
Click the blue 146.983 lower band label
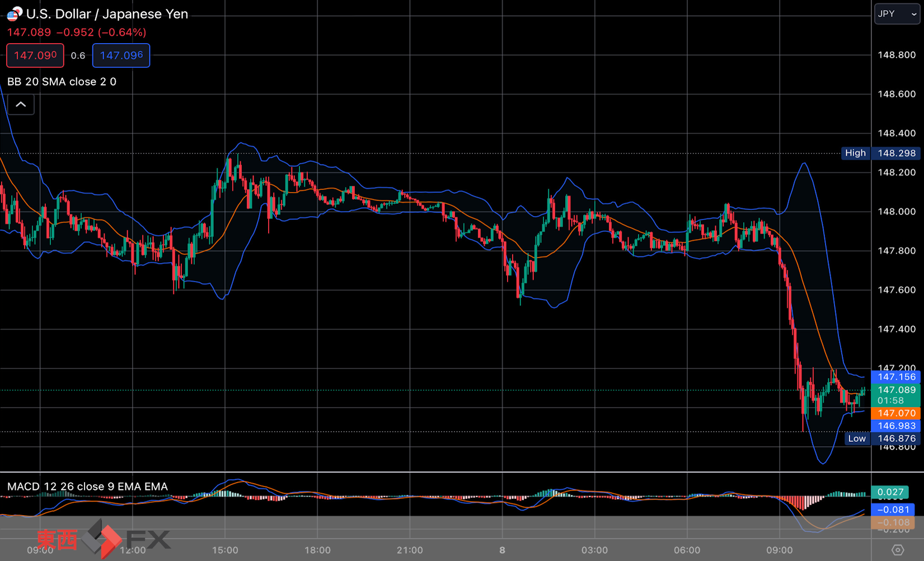pyautogui.click(x=896, y=426)
